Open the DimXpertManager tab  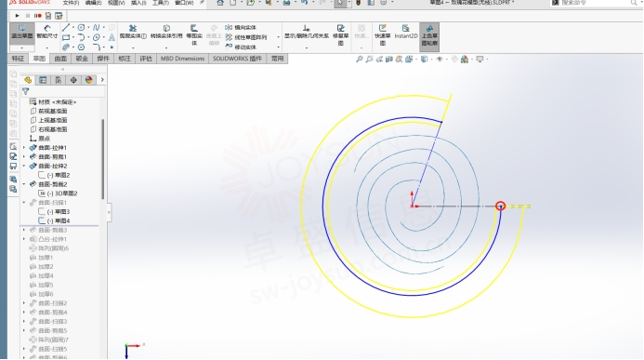[73, 80]
